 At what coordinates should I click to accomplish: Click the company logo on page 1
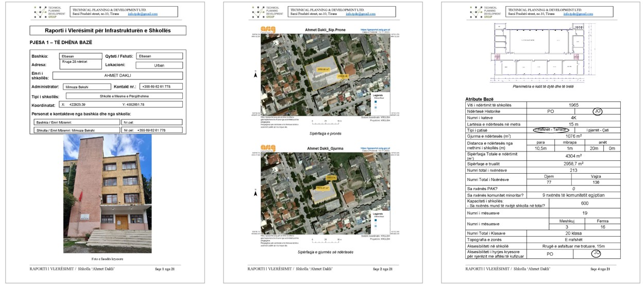point(40,12)
